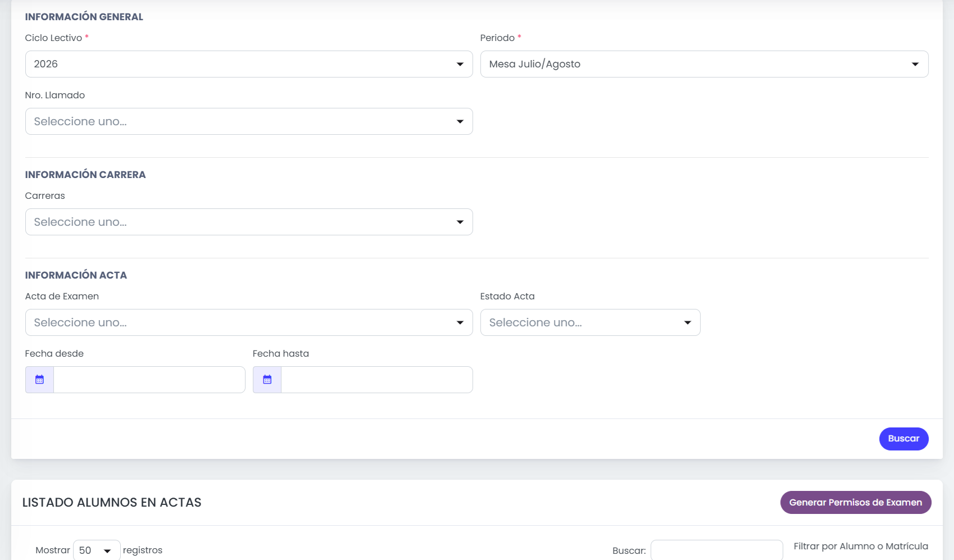954x560 pixels.
Task: Open the Acta de Examen dropdown
Action: pyautogui.click(x=249, y=322)
